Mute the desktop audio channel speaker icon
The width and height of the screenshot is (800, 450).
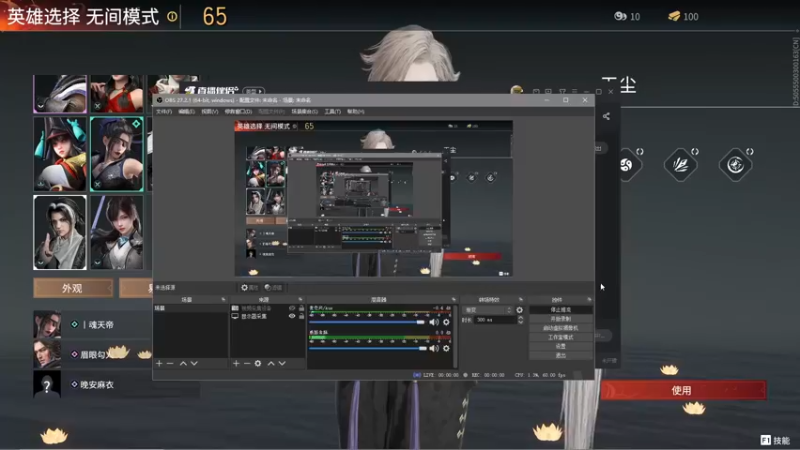[434, 348]
